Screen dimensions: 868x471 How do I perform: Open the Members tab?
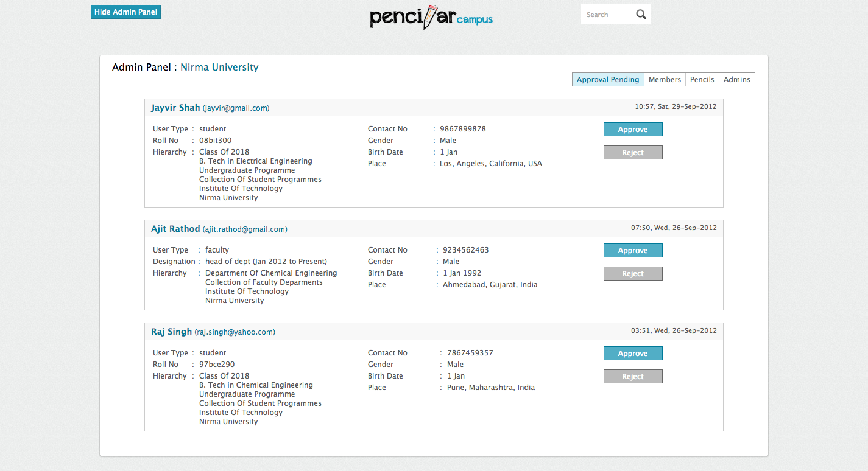[x=665, y=80]
